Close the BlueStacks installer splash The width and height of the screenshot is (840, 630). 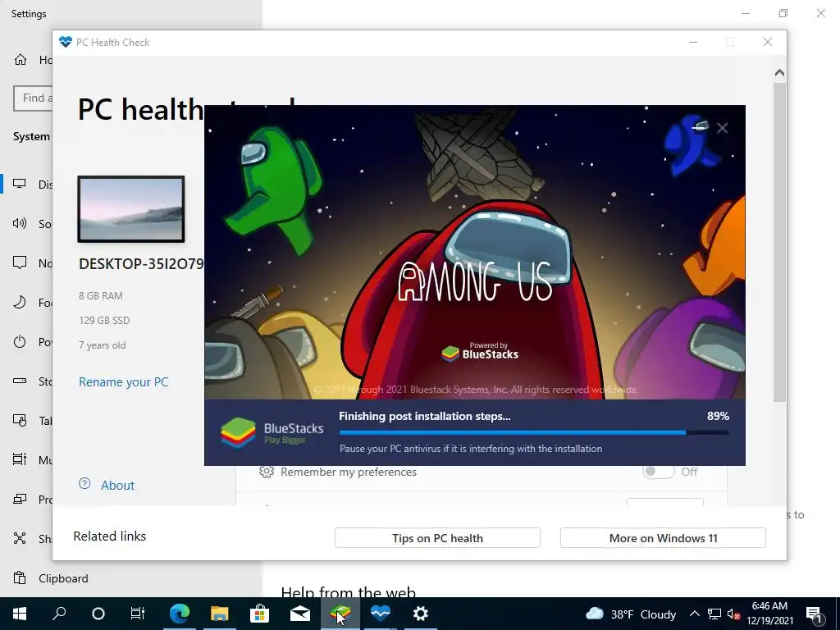(x=722, y=128)
